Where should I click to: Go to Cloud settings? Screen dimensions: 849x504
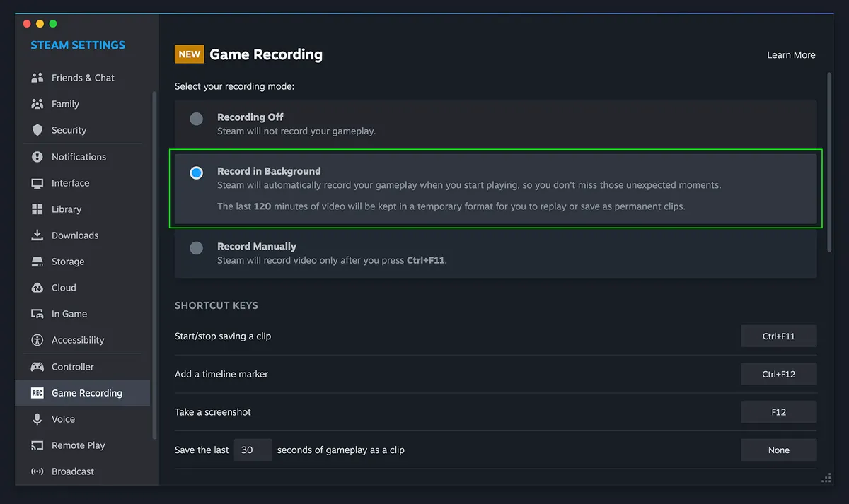82,288
